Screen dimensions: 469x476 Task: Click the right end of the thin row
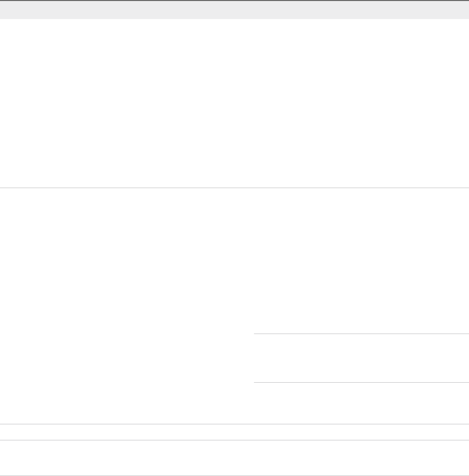point(451,432)
